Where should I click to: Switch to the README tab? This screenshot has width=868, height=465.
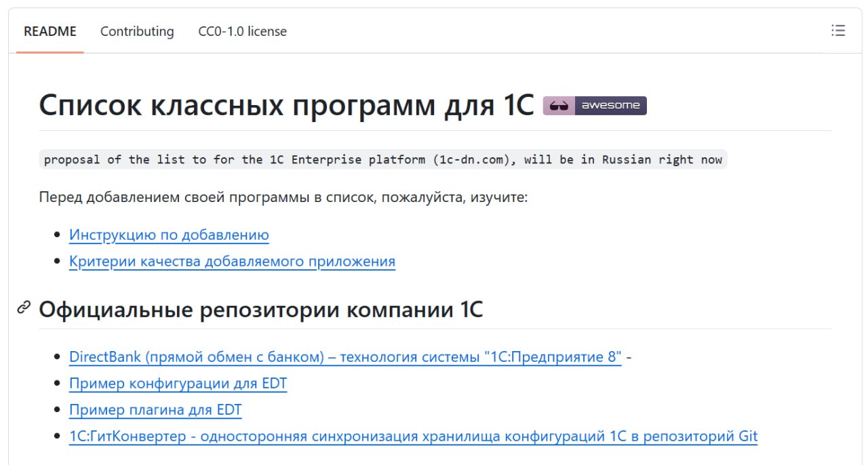click(x=50, y=31)
